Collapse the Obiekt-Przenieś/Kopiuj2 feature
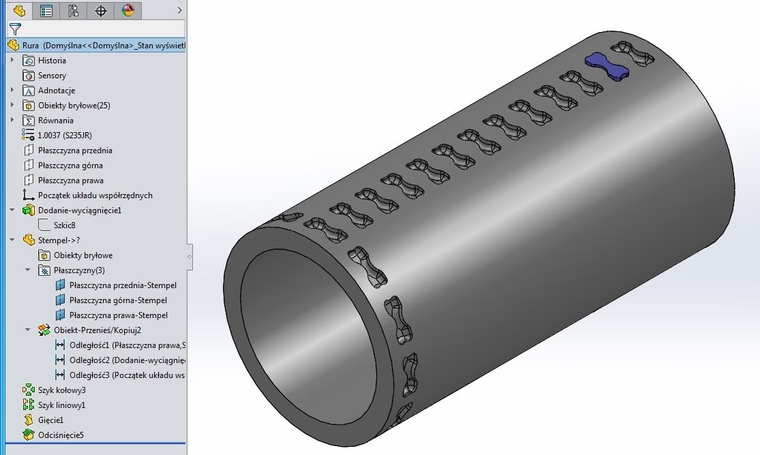760x455 pixels. (28, 330)
